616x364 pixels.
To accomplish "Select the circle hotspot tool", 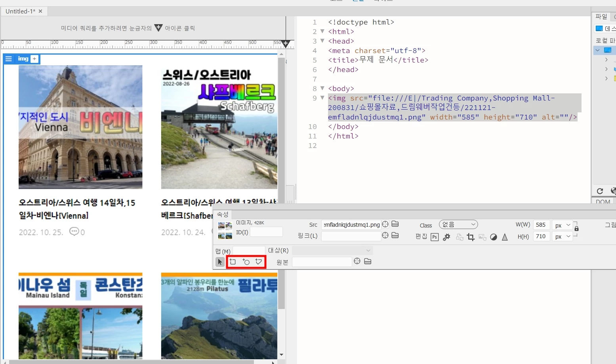I will tap(246, 262).
